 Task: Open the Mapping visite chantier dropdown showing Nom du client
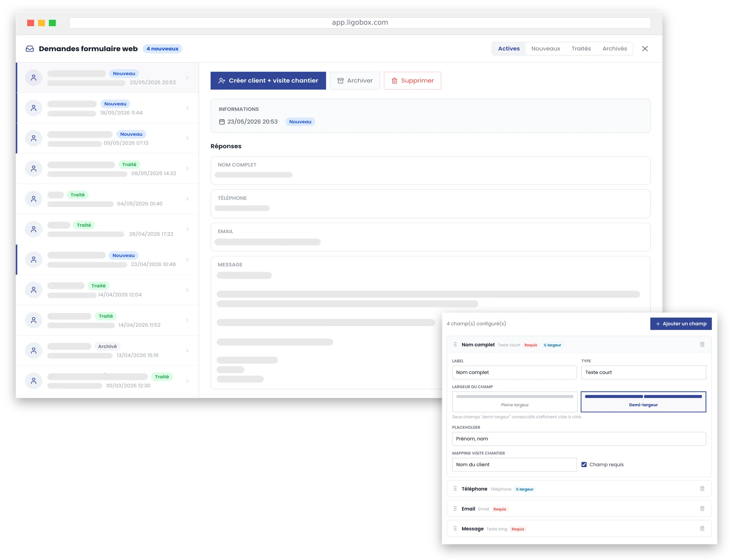tap(514, 465)
